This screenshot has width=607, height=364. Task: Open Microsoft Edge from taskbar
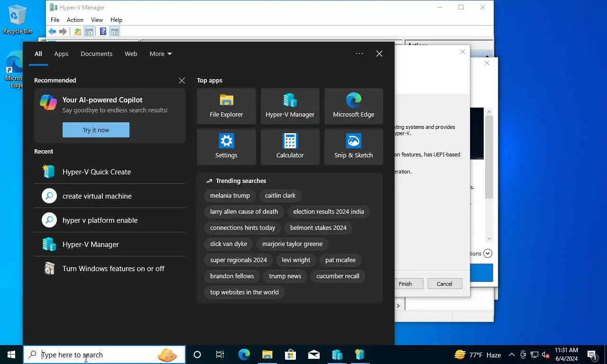click(244, 355)
